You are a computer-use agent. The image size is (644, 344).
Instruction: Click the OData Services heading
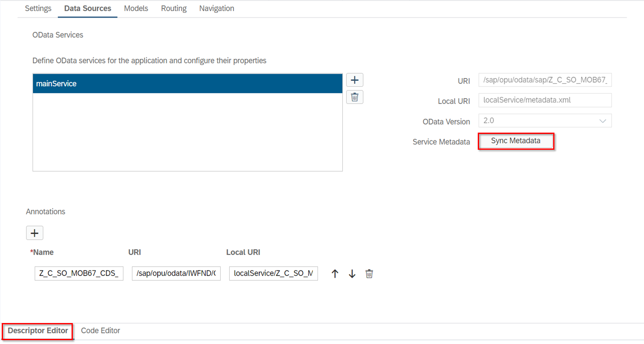tap(58, 35)
